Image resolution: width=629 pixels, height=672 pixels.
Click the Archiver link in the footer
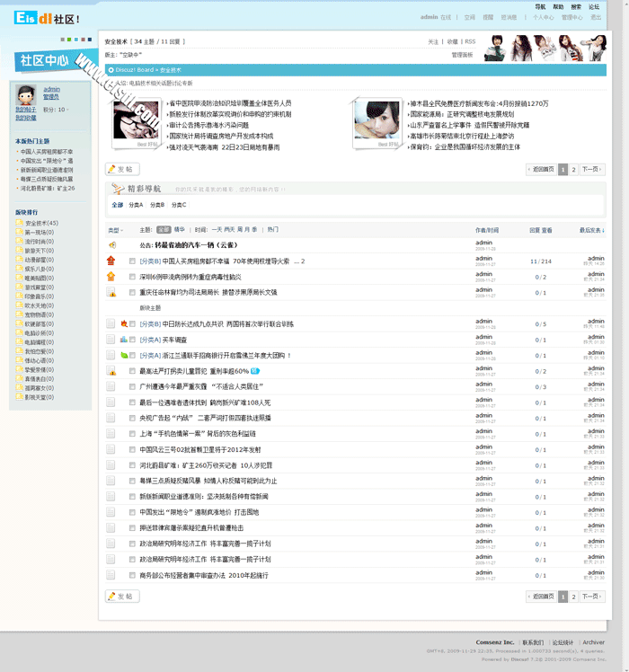[593, 642]
